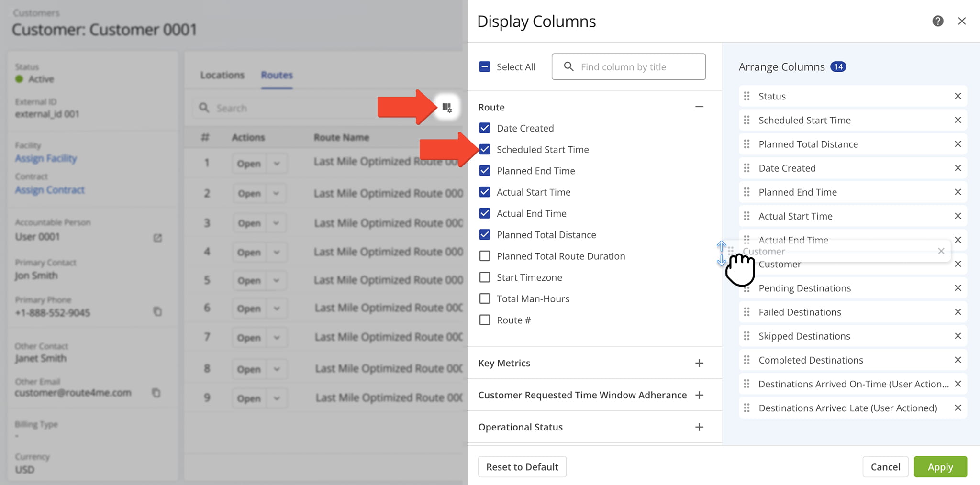Grab drag handle beside Failed Destinations
Viewport: 980px width, 485px height.
(x=746, y=312)
